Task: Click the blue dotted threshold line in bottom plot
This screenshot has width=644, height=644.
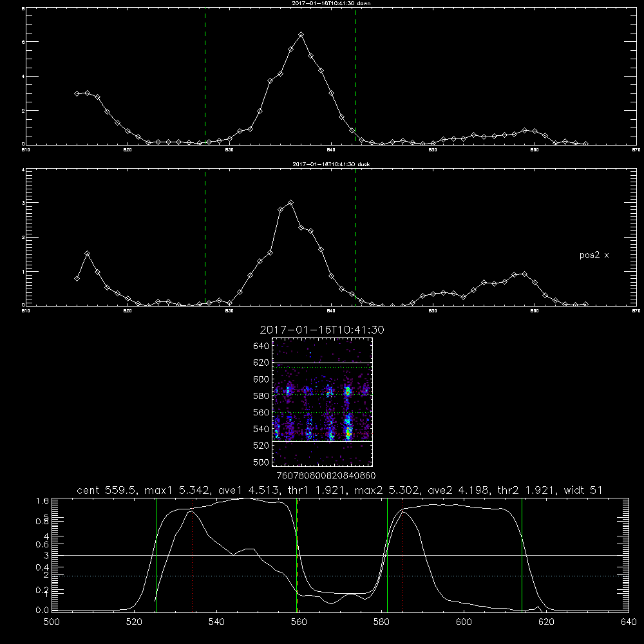Action: point(341,576)
